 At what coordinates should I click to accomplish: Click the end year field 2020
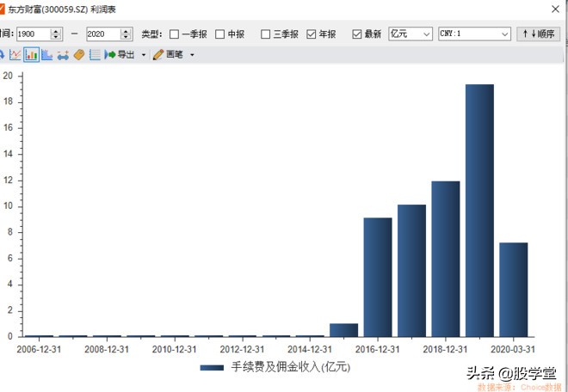click(x=103, y=34)
